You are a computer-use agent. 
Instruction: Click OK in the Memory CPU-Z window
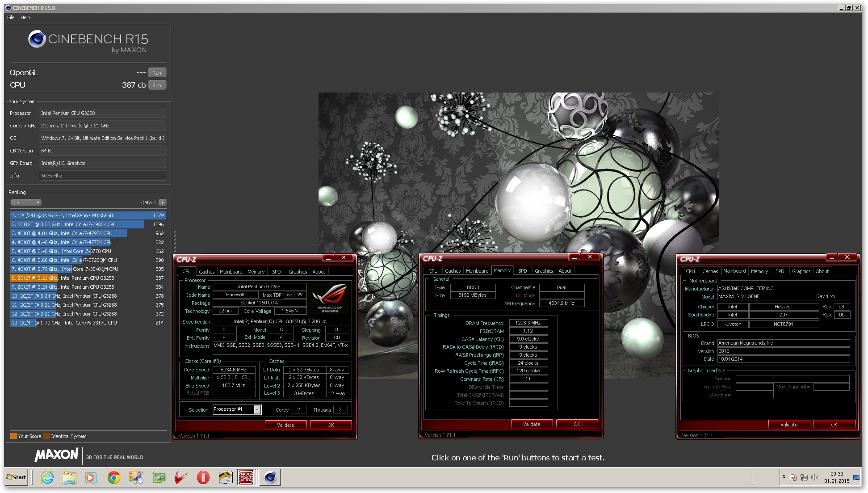tap(577, 424)
